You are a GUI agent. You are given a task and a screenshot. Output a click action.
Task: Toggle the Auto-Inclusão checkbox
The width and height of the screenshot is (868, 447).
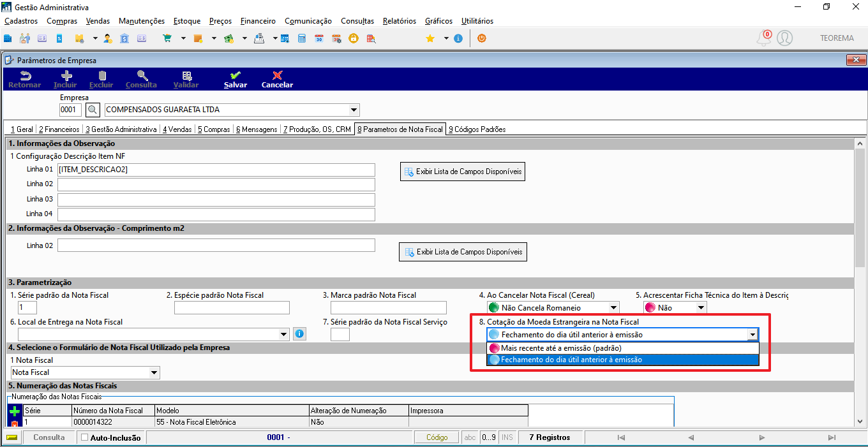[85, 437]
